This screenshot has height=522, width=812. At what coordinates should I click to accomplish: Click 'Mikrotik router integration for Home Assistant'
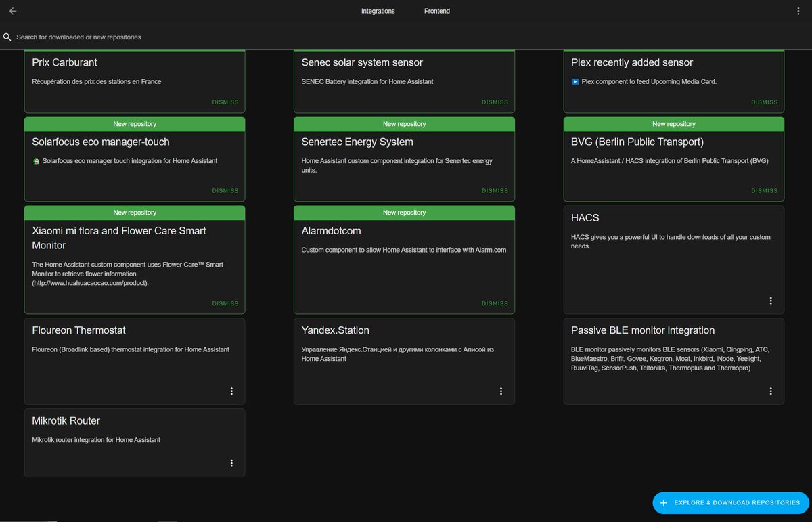click(96, 440)
